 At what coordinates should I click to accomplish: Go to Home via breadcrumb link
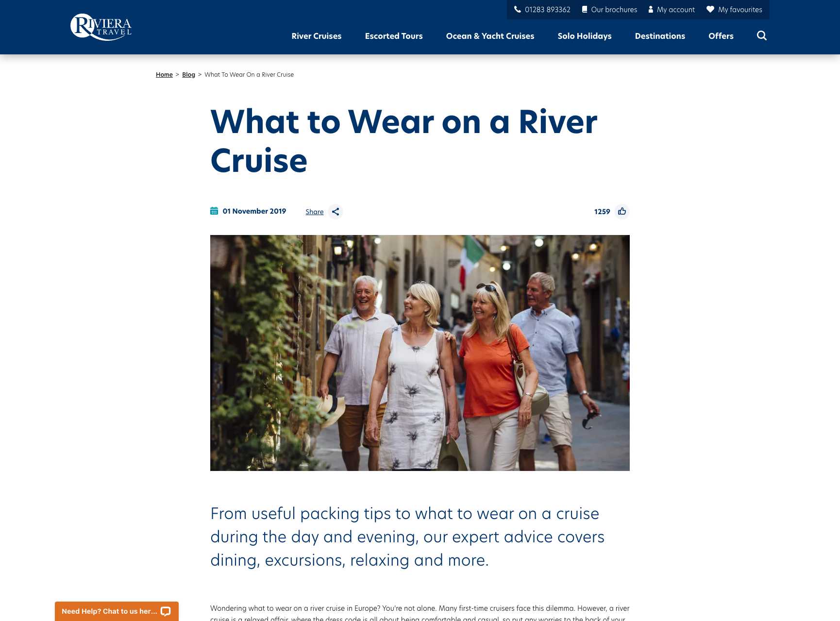164,74
